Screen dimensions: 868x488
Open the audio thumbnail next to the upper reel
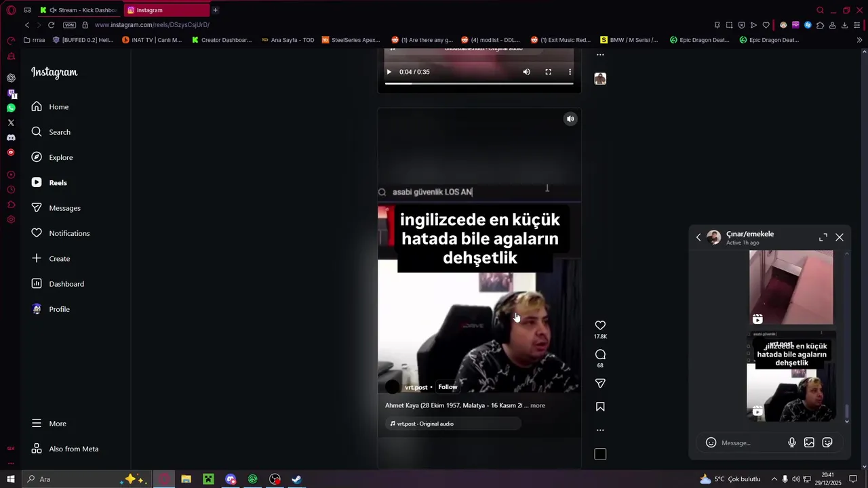(x=600, y=79)
